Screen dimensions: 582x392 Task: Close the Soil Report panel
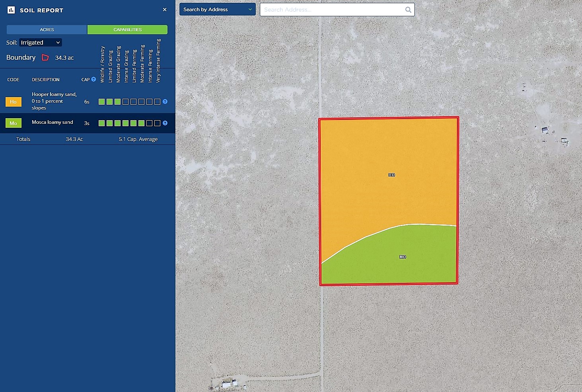165,10
